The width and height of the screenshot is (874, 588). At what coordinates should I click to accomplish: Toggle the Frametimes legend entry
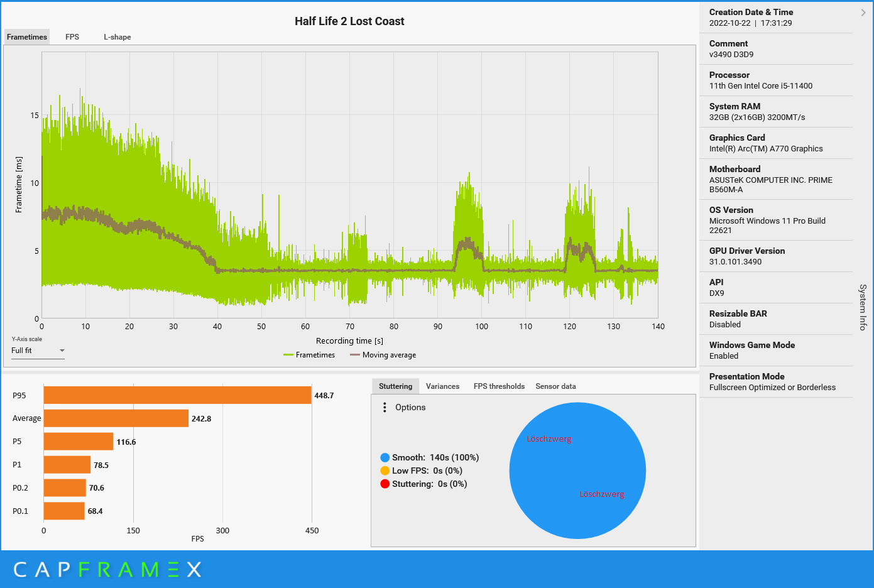click(x=309, y=355)
